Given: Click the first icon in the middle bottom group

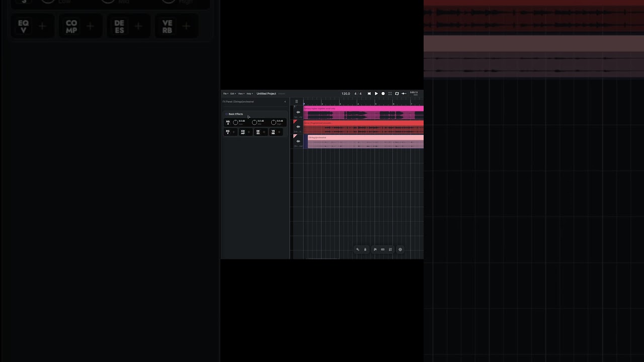Looking at the screenshot, I should coord(375,249).
